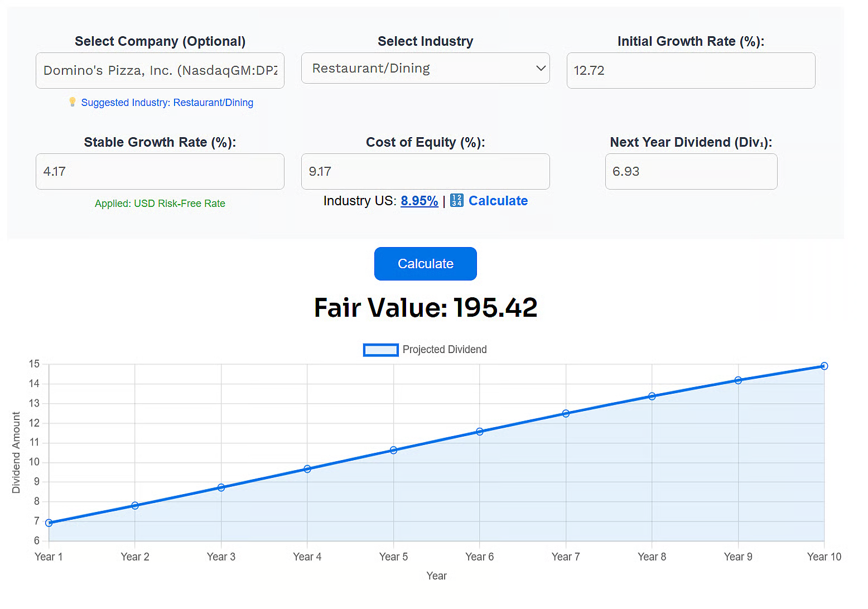Select the Cost of Equity field
The image size is (868, 609).
coord(425,171)
